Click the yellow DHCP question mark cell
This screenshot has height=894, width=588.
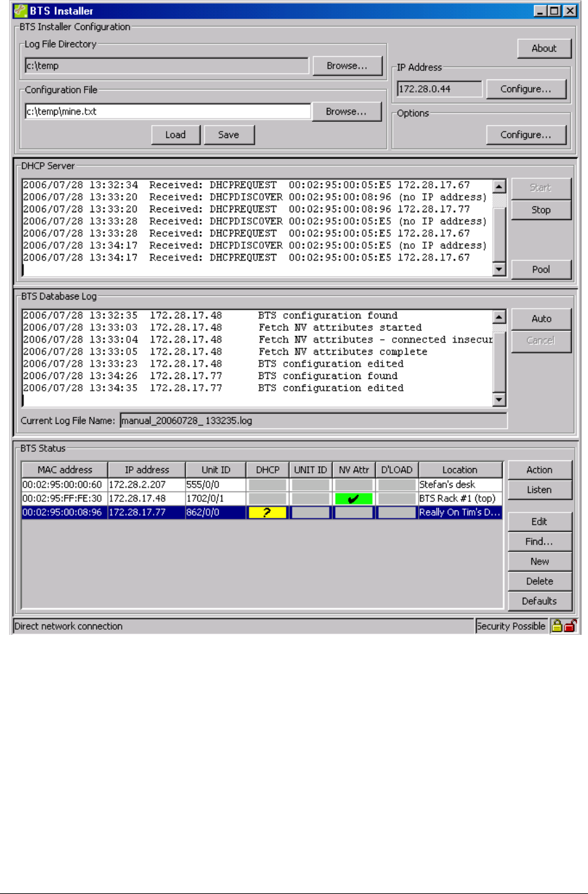[267, 512]
